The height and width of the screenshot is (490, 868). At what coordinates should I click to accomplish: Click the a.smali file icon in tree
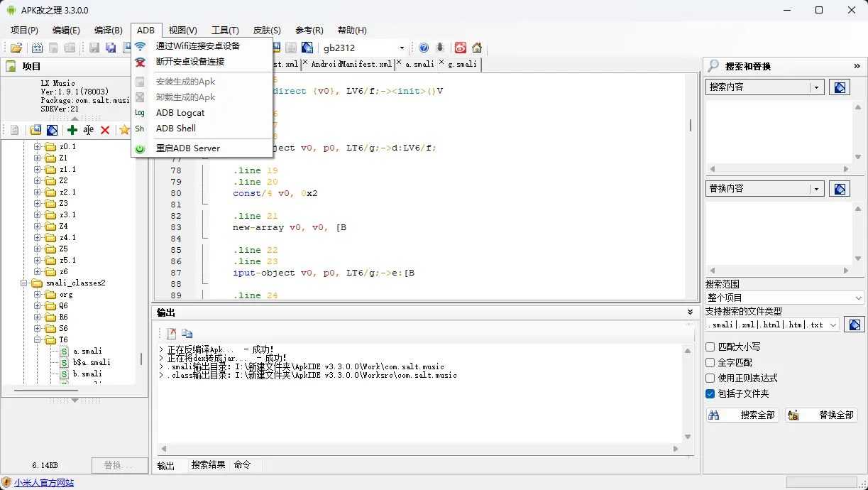(x=65, y=351)
